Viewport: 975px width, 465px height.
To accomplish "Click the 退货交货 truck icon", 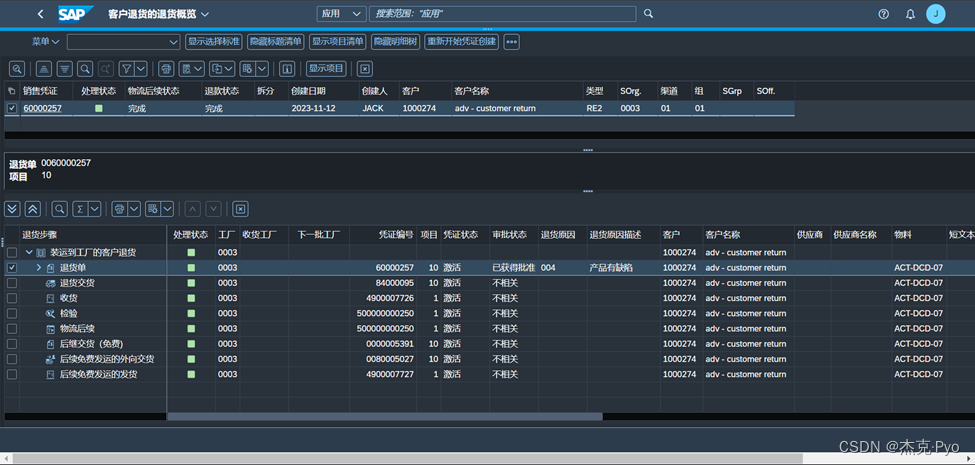I will coord(50,283).
